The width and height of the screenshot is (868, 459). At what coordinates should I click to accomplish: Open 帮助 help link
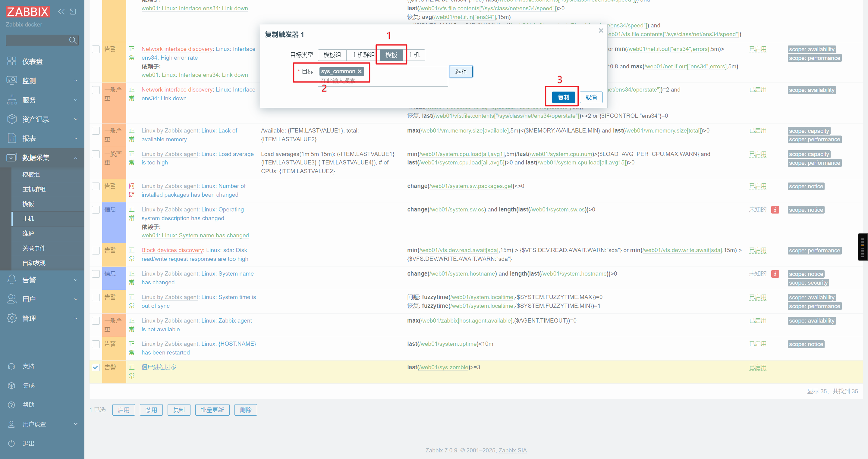28,404
